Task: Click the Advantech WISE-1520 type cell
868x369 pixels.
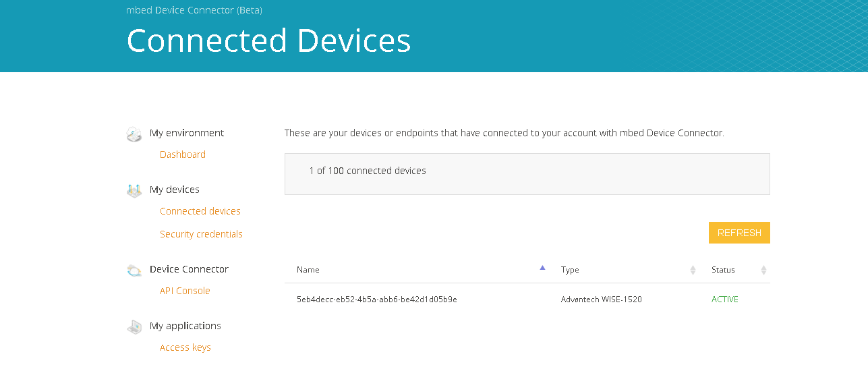Action: pyautogui.click(x=601, y=300)
